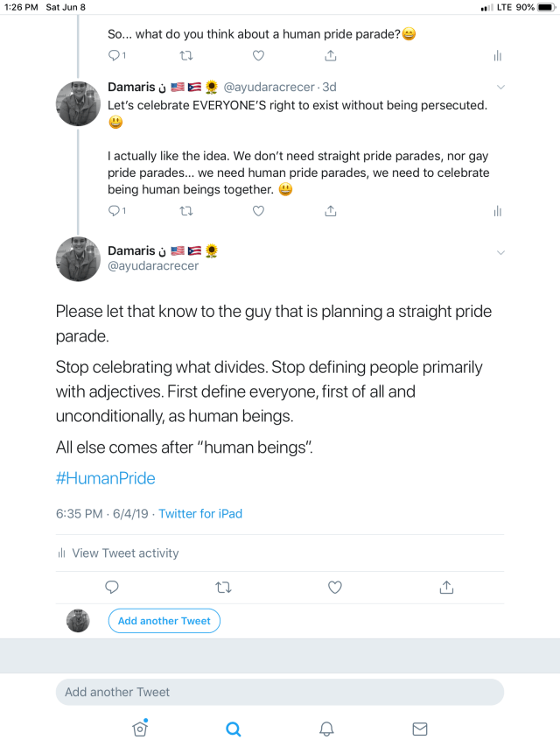Open the Messages envelope tab
The image size is (560, 747).
pyautogui.click(x=420, y=729)
